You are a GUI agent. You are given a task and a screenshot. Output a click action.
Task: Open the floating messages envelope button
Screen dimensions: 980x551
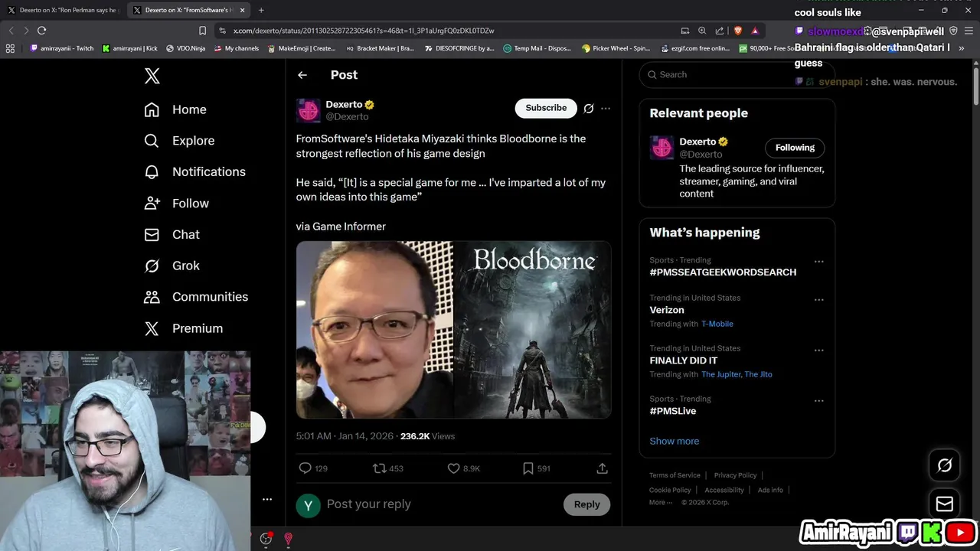pyautogui.click(x=945, y=504)
